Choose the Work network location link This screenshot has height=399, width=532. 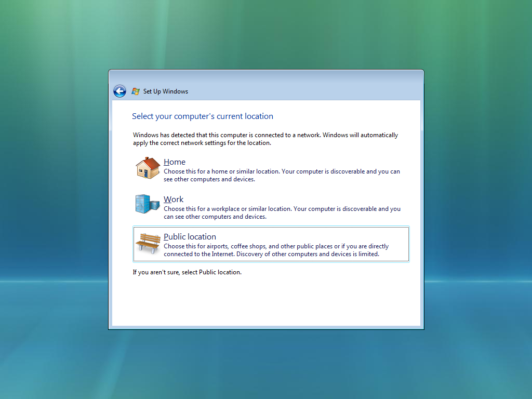(x=174, y=199)
